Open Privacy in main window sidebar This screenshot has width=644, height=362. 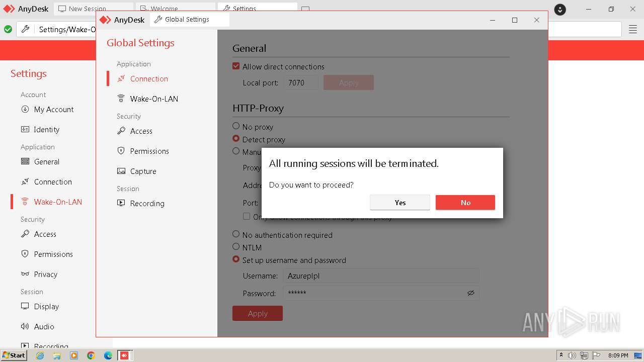click(46, 274)
